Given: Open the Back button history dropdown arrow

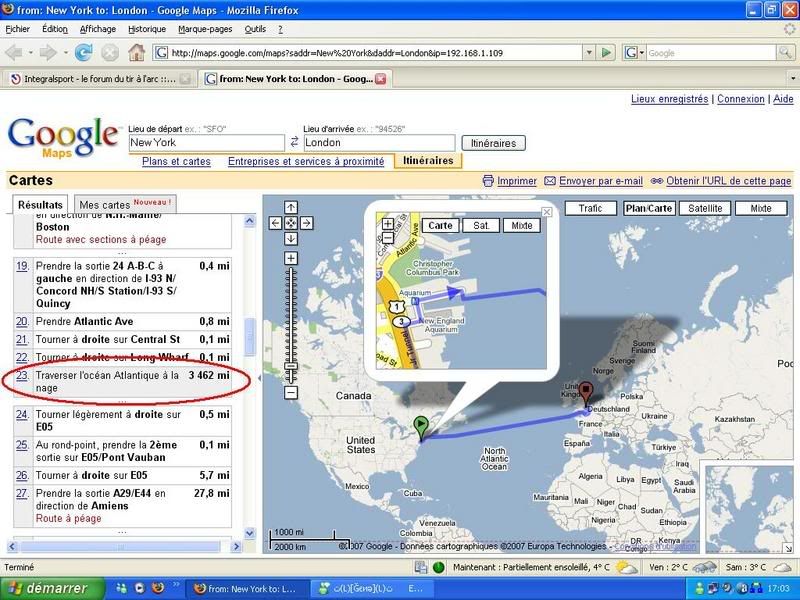Looking at the screenshot, I should (x=31, y=53).
